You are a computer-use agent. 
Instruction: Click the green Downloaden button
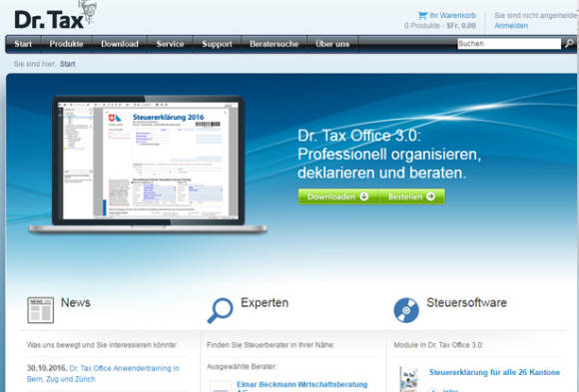(x=338, y=196)
